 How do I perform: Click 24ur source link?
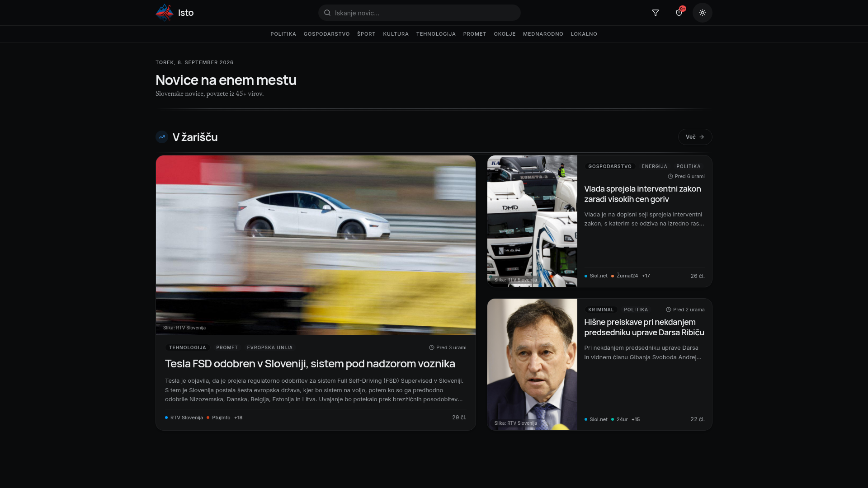(619, 419)
